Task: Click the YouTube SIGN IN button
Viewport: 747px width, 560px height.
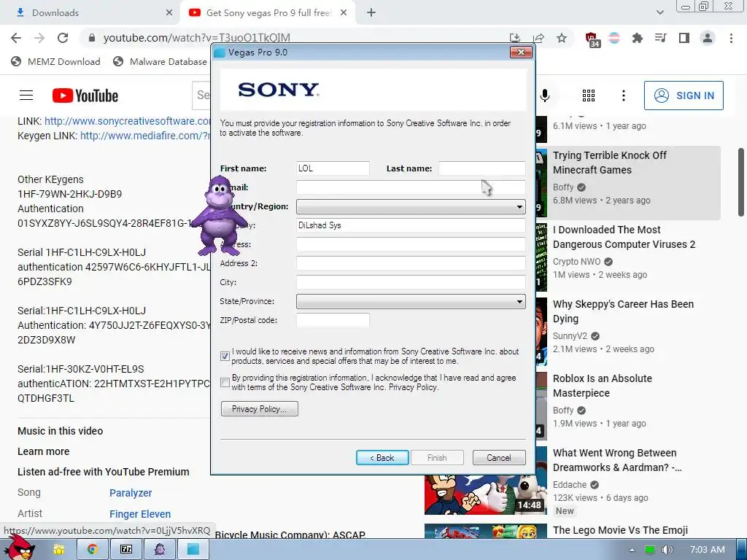Action: (684, 96)
